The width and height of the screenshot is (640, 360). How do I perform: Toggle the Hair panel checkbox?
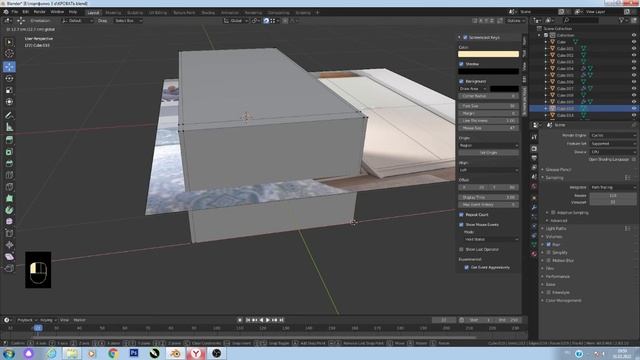549,244
